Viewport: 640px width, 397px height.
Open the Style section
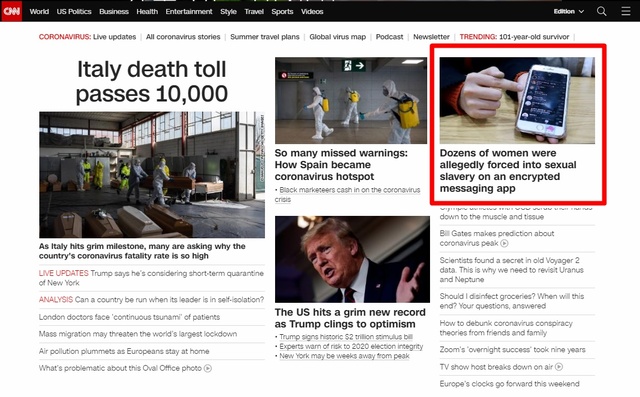click(228, 11)
